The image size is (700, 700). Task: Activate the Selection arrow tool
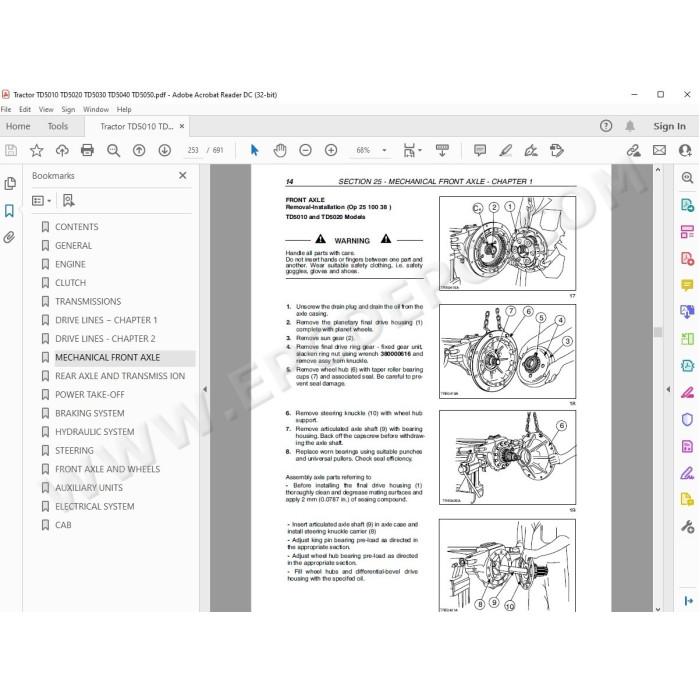(254, 150)
